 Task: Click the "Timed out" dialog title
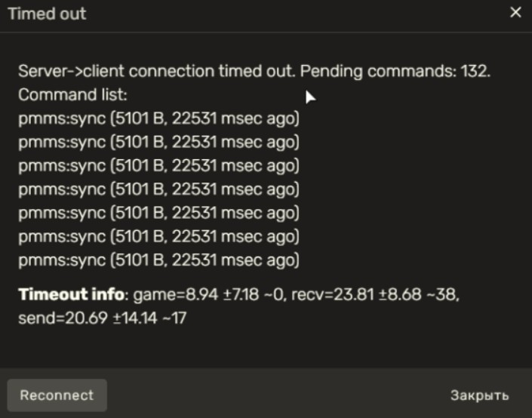tap(47, 14)
